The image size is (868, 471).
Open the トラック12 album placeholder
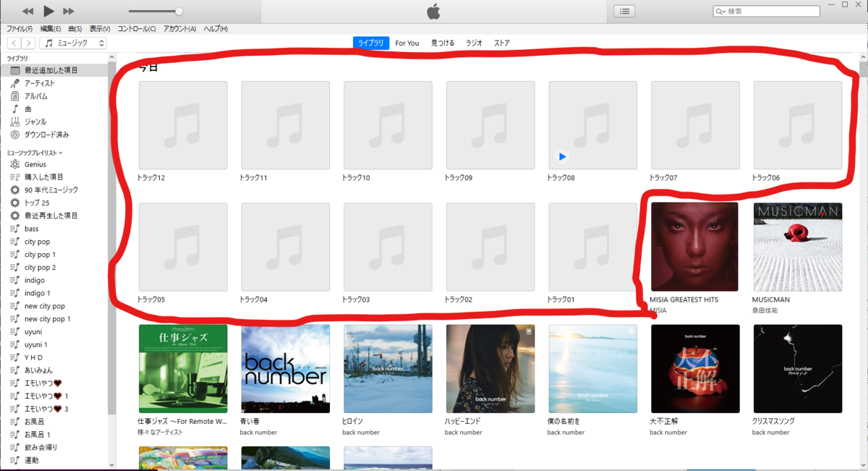[183, 125]
